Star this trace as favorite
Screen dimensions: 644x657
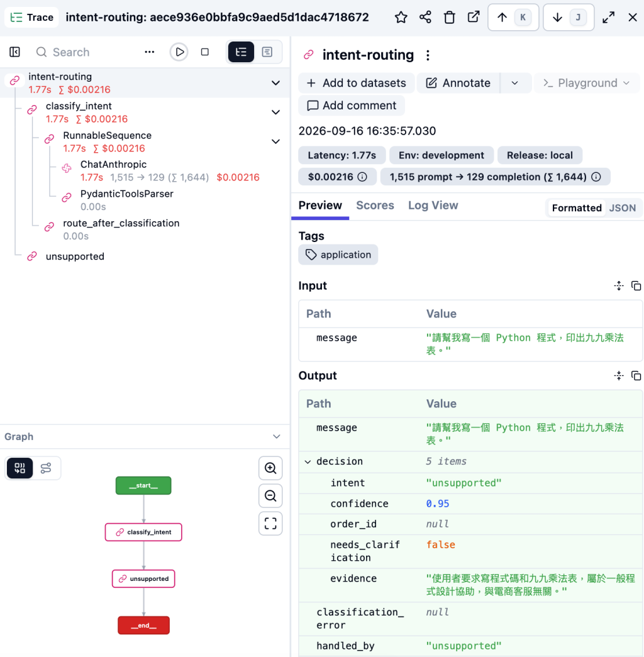coord(401,17)
